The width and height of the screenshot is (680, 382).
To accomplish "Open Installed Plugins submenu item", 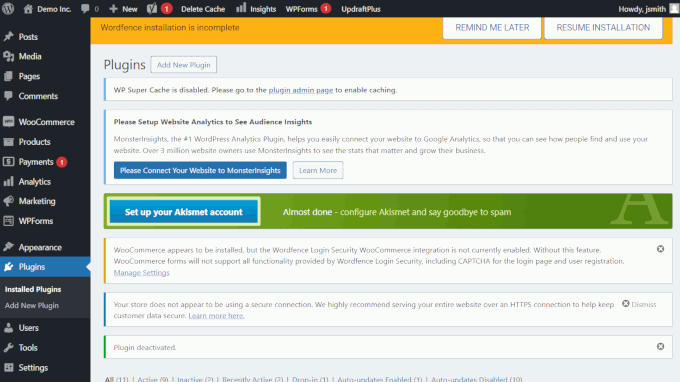I will point(33,289).
